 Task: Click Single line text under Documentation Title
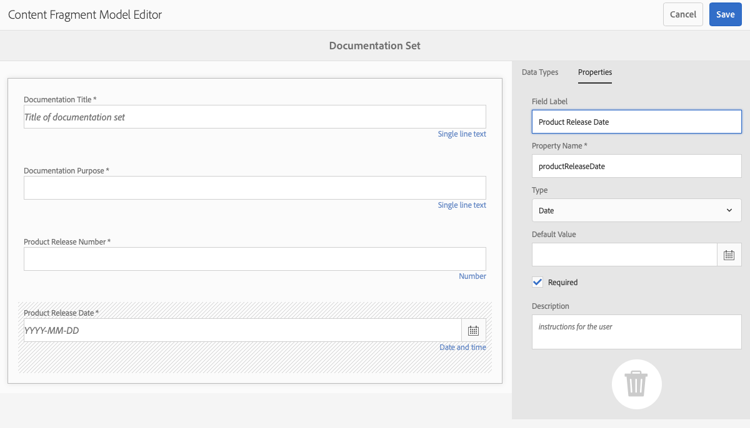point(462,134)
